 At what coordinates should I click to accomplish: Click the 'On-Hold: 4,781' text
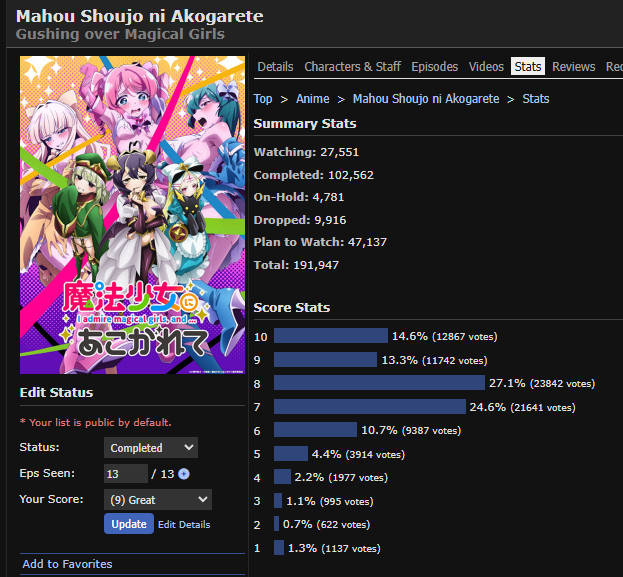tap(299, 197)
